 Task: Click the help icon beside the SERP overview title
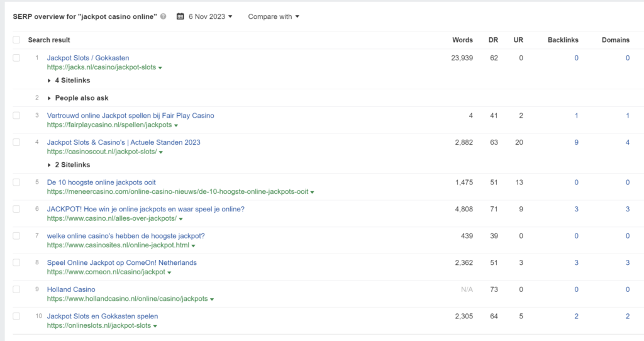164,16
